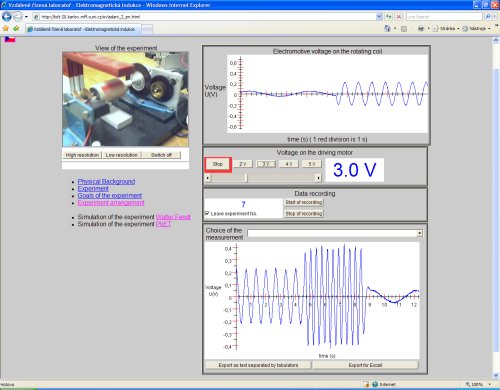This screenshot has height=390, width=500.
Task: Click the search magnifier icon
Action: [x=488, y=16]
